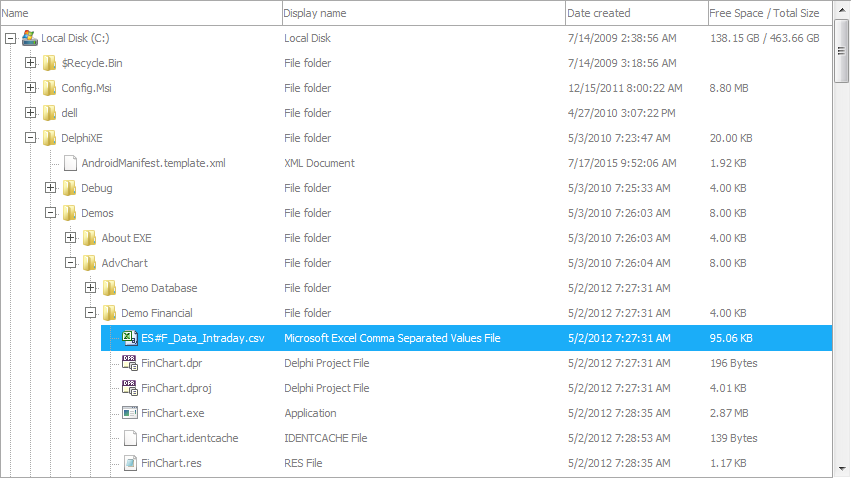Click the Demos folder icon

(69, 213)
